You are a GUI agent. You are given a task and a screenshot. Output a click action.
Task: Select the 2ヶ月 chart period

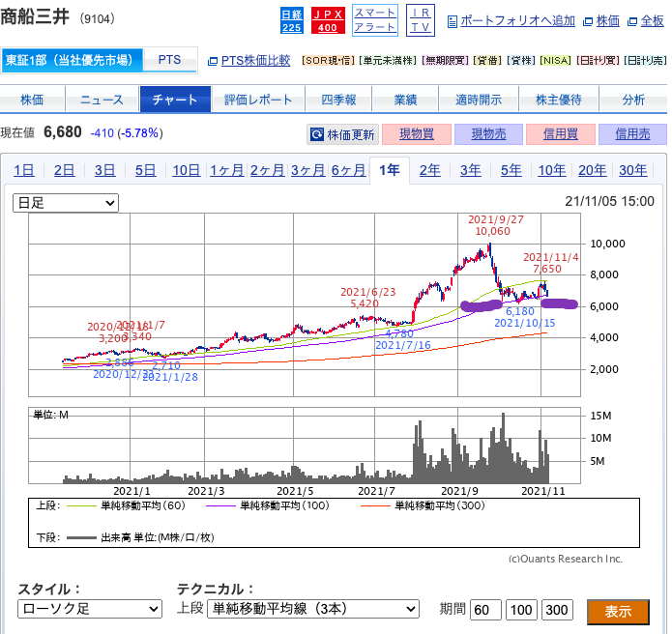pyautogui.click(x=268, y=170)
